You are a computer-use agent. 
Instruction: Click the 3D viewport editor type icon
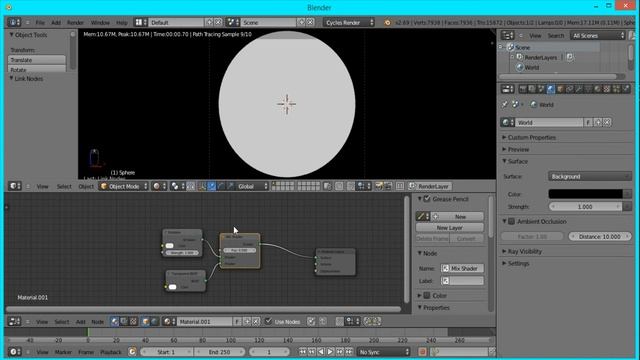point(15,186)
